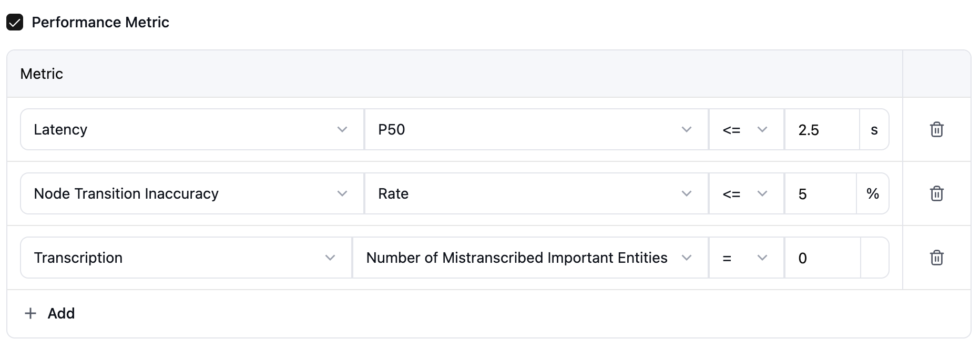Open the Latency metric dropdown
The width and height of the screenshot is (980, 349).
[x=192, y=129]
